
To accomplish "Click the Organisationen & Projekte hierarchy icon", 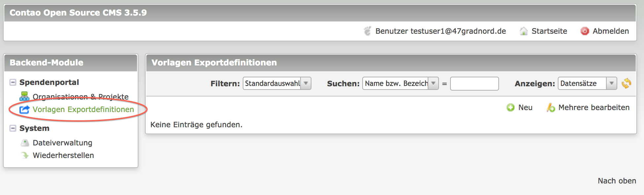I will [x=24, y=96].
